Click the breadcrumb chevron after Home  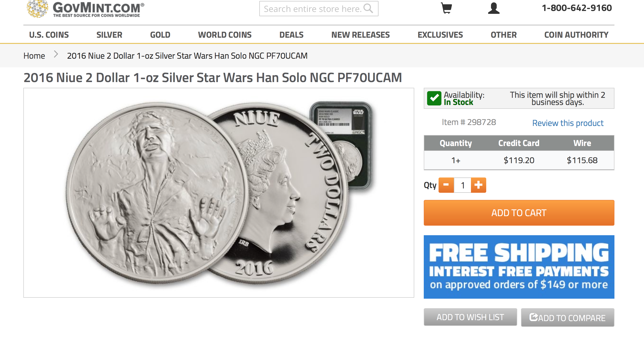(x=56, y=54)
